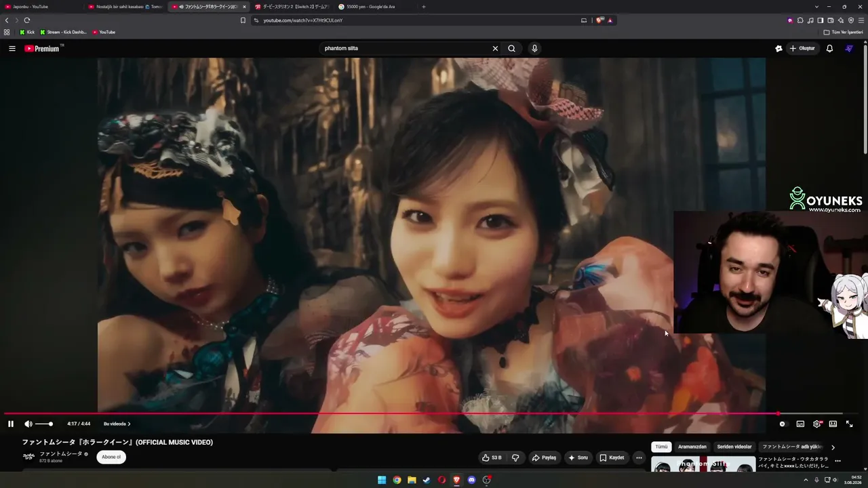Image resolution: width=868 pixels, height=488 pixels.
Task: Open the 'Tüm Yer İşaretleri' bookmarks folder
Action: pyautogui.click(x=843, y=32)
